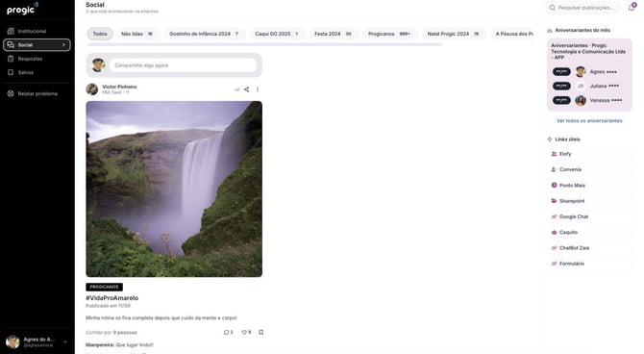Click Victor Pinheiro's name

[x=119, y=87]
